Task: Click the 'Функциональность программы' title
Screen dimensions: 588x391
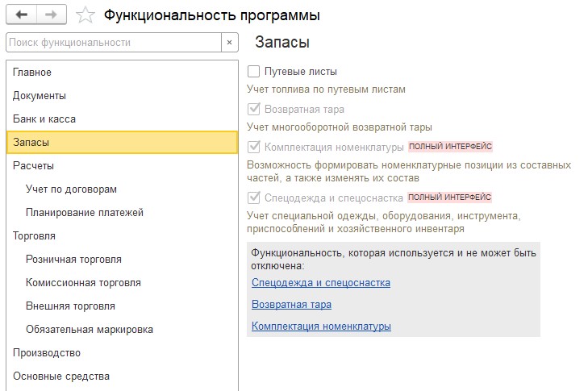Action: click(212, 15)
